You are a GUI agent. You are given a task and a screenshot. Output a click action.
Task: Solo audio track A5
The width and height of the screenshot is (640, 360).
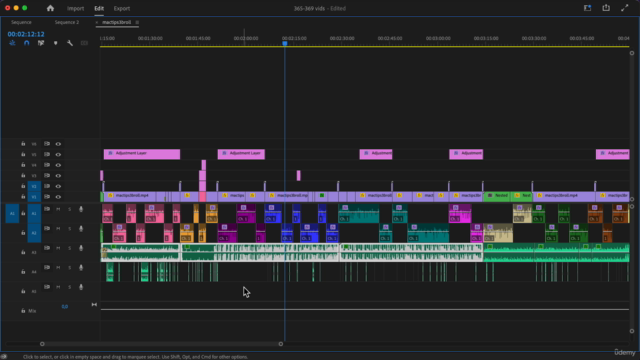pos(69,287)
